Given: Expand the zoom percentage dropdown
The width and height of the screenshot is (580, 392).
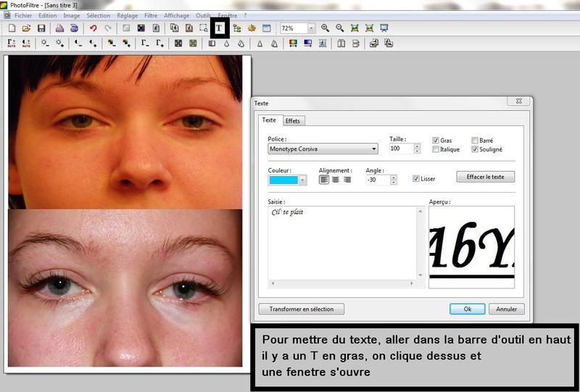Looking at the screenshot, I should tap(311, 28).
